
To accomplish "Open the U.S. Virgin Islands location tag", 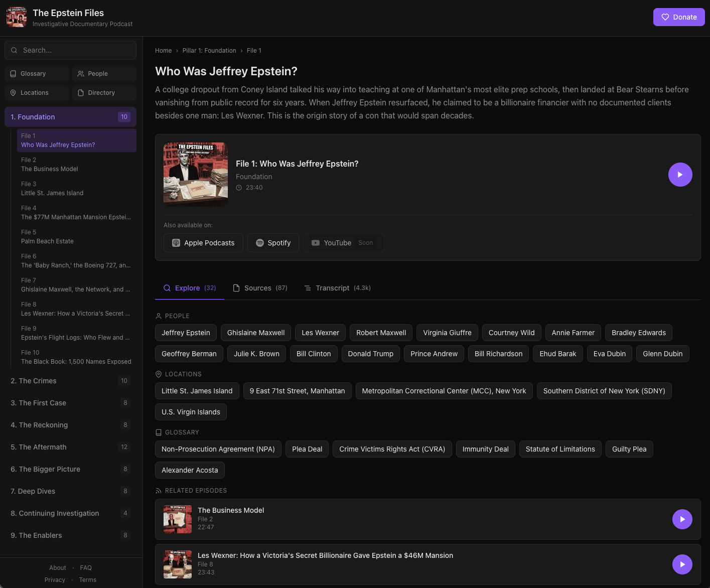I will (191, 412).
